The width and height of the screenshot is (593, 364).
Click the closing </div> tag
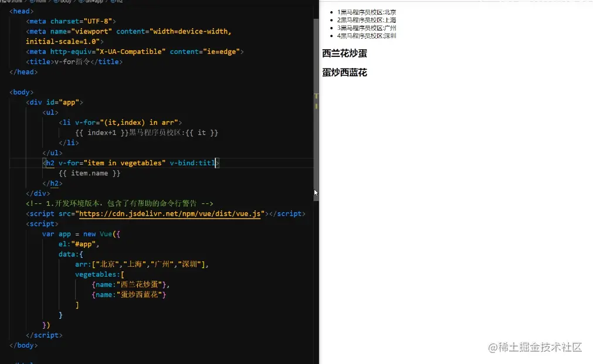pyautogui.click(x=38, y=193)
